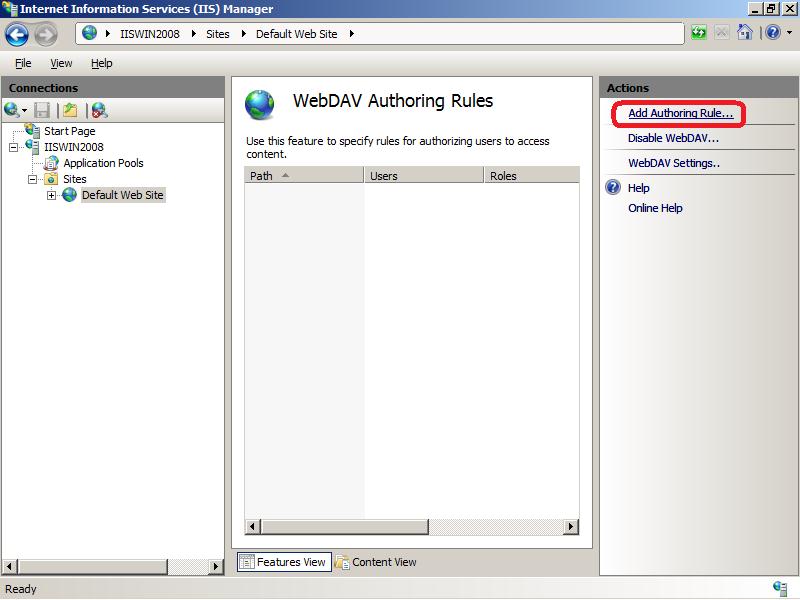Viewport: 800px width, 600px height.
Task: Collapse the IISWIN2008 server node
Action: coord(14,147)
